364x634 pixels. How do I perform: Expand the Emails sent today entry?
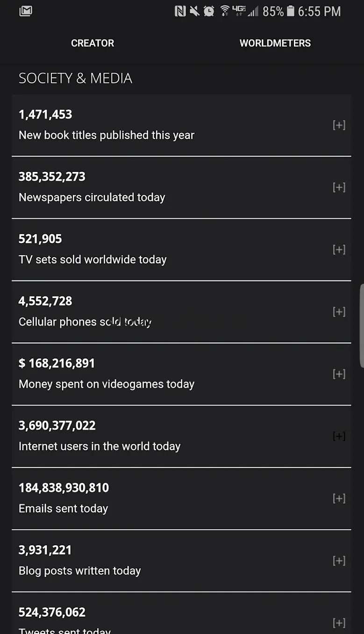click(339, 498)
